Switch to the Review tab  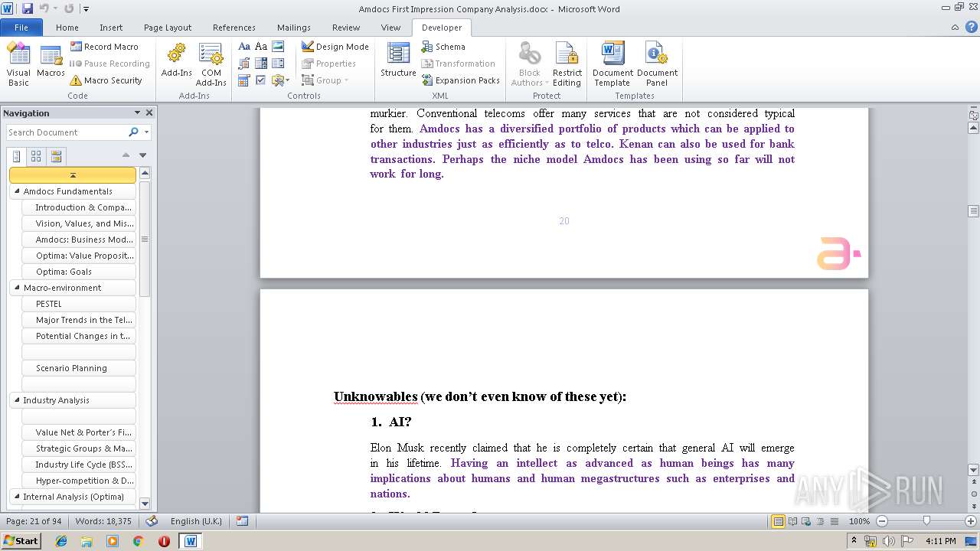tap(346, 28)
